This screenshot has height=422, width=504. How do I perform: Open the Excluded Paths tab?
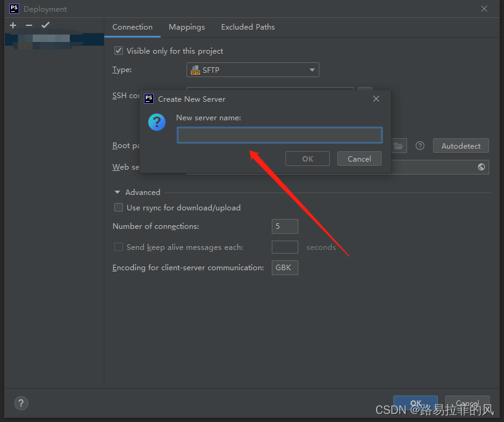(248, 27)
